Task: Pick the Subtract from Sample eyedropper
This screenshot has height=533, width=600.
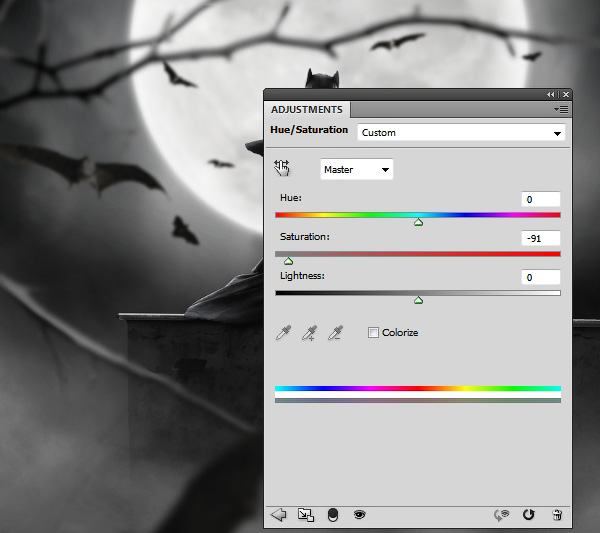Action: pyautogui.click(x=336, y=333)
